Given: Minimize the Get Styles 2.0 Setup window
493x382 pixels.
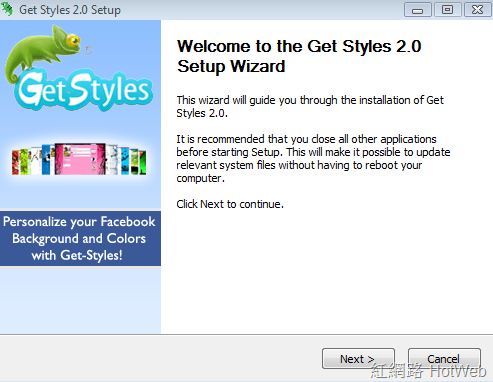Looking at the screenshot, I should pos(418,10).
